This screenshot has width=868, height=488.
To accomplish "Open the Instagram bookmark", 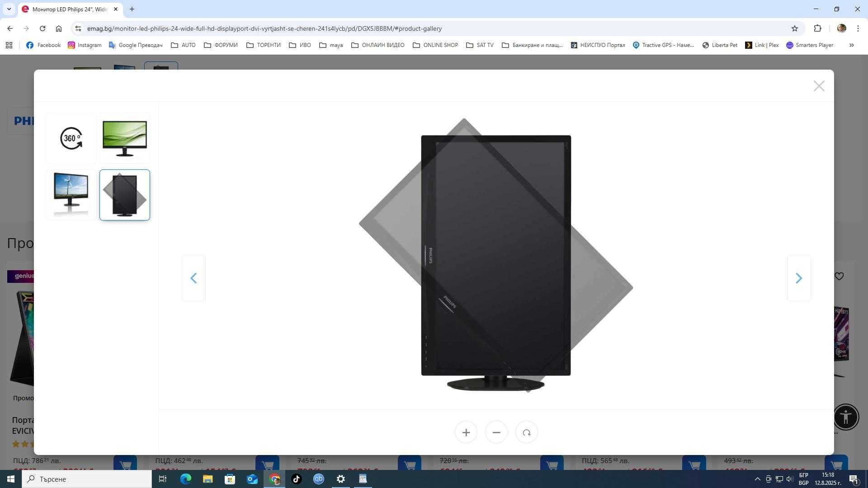I will point(85,45).
